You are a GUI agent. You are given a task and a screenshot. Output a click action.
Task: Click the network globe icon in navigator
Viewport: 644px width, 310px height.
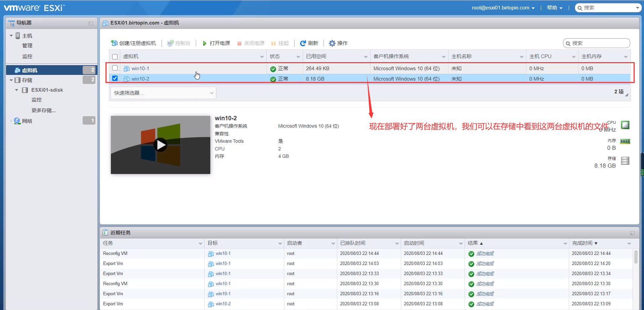pos(17,121)
